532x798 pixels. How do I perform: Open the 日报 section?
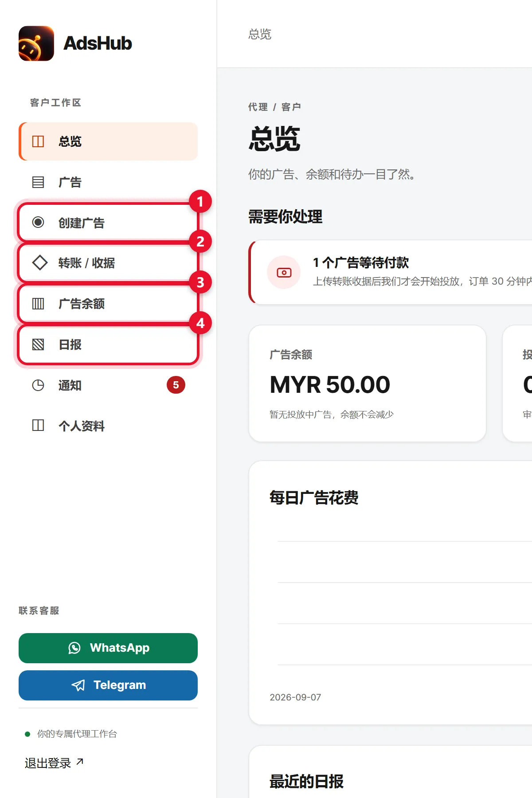point(108,344)
